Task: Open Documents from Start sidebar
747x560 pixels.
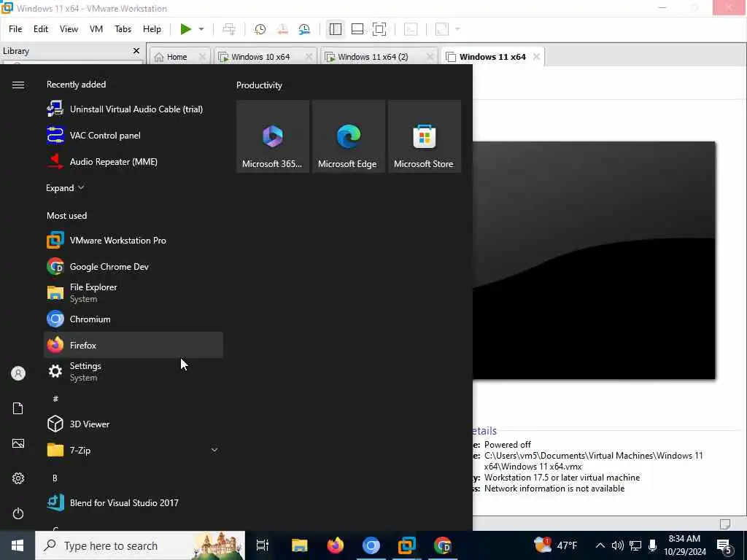Action: 18,408
